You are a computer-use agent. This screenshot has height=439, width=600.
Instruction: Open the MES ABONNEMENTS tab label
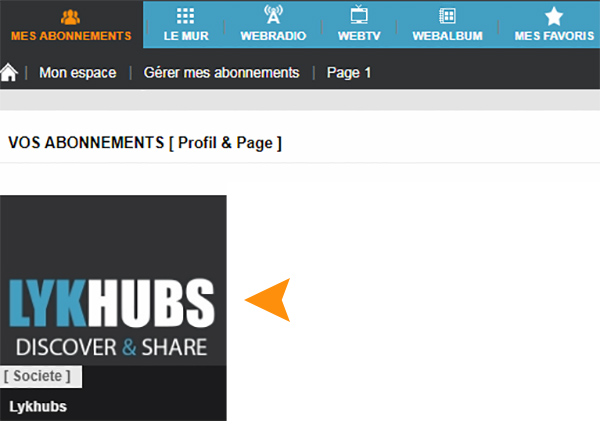[x=71, y=36]
